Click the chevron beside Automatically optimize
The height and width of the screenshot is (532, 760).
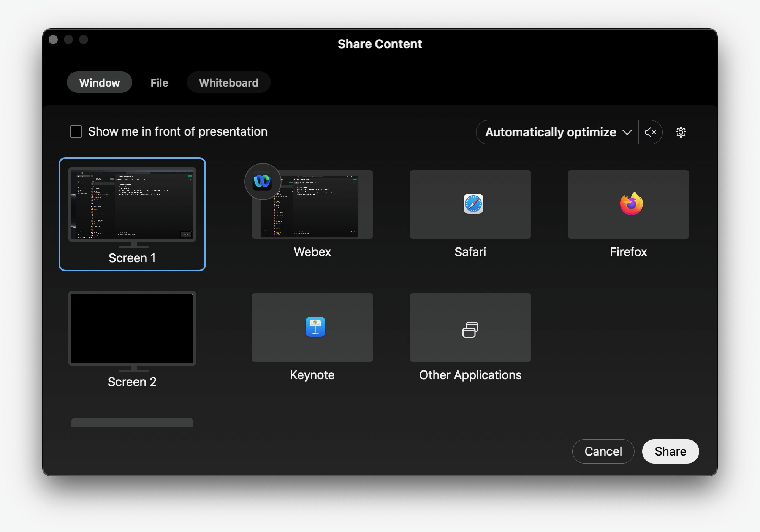pyautogui.click(x=627, y=132)
